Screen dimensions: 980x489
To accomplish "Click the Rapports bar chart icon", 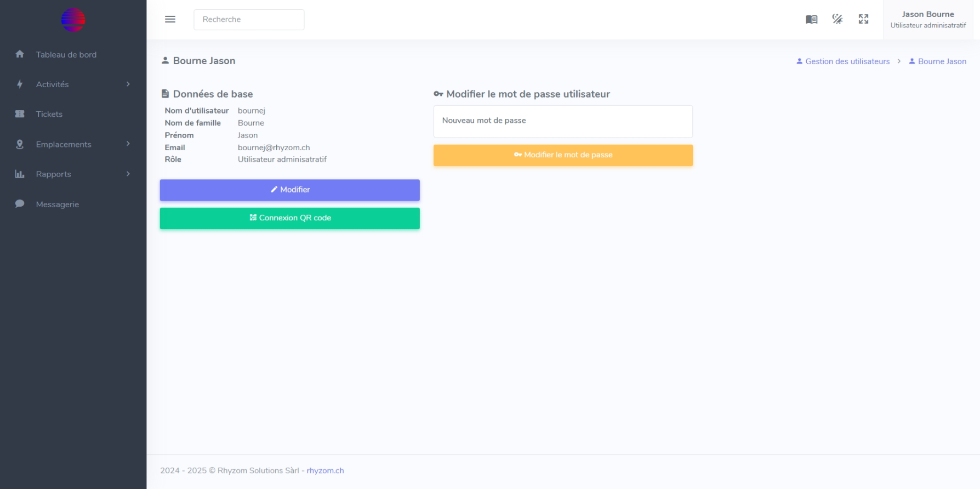I will coord(20,174).
